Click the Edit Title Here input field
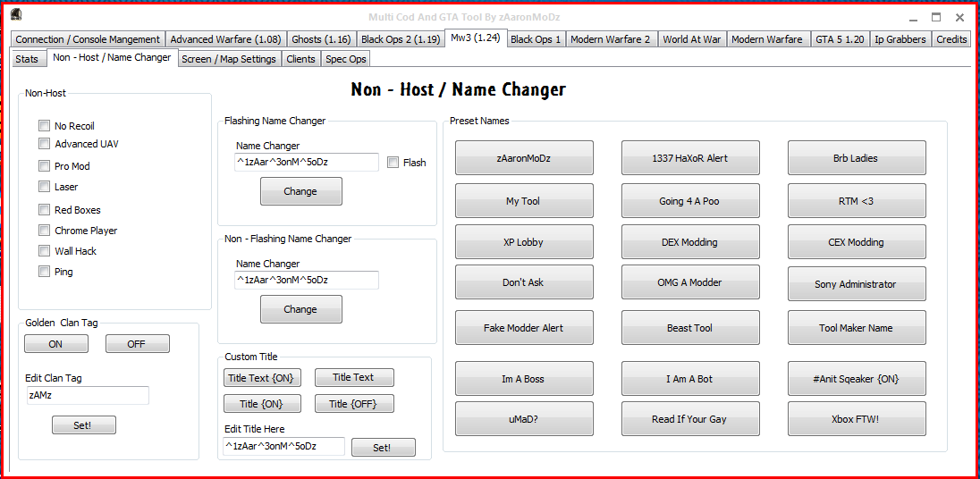Viewport: 980px width, 479px height. click(284, 446)
